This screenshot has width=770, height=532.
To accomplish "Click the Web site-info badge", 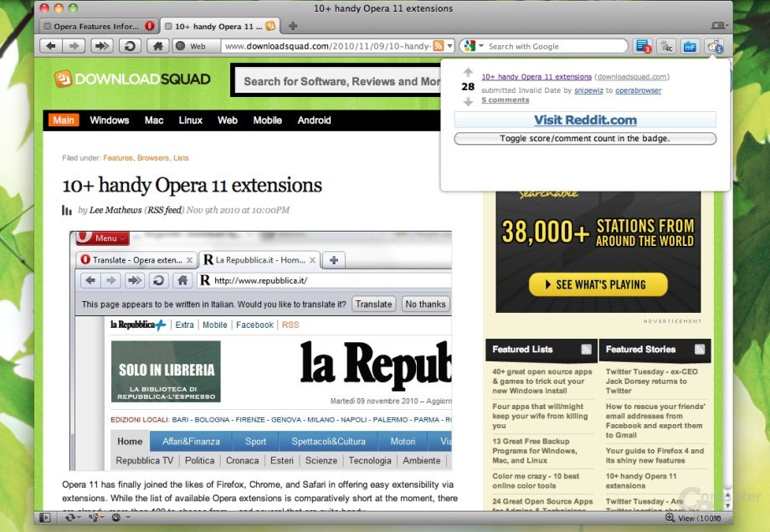I will coord(196,46).
